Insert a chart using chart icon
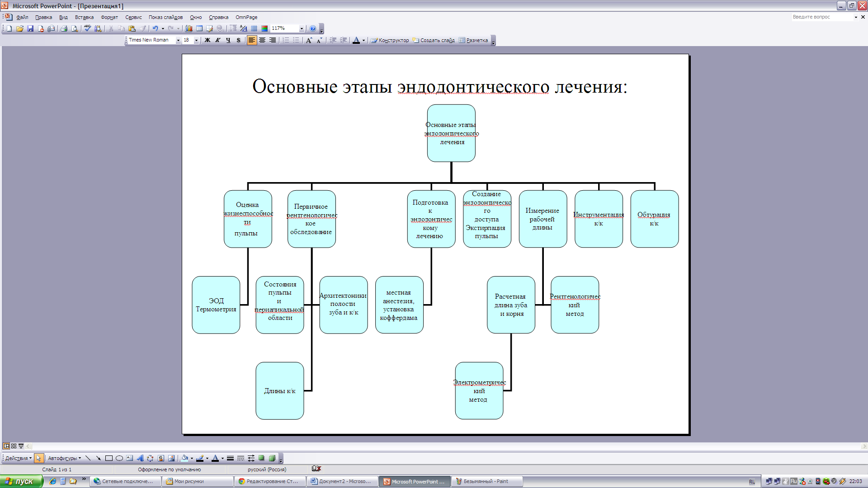Screen dimensions: 868x488 pyautogui.click(x=189, y=28)
